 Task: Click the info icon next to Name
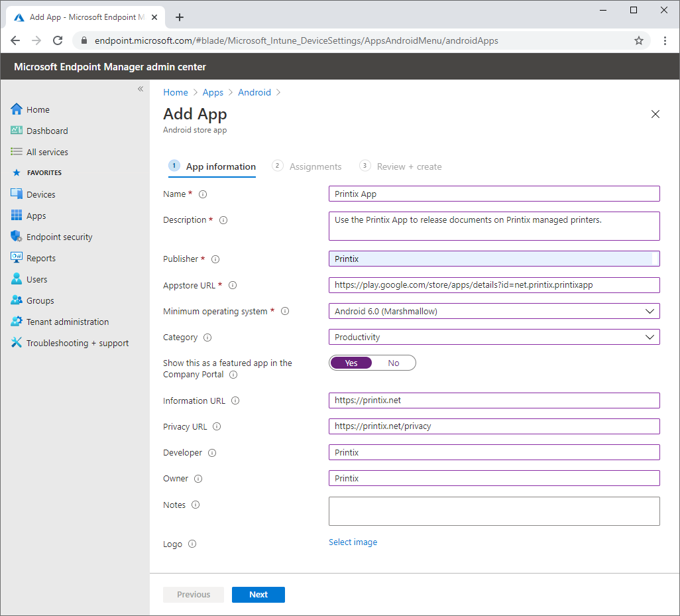203,194
